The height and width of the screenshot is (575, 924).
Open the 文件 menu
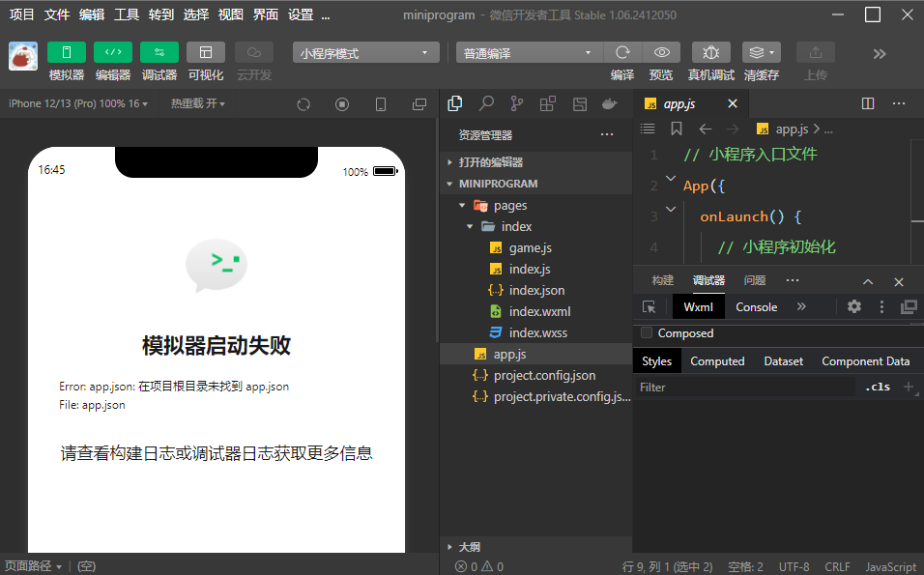coord(57,14)
